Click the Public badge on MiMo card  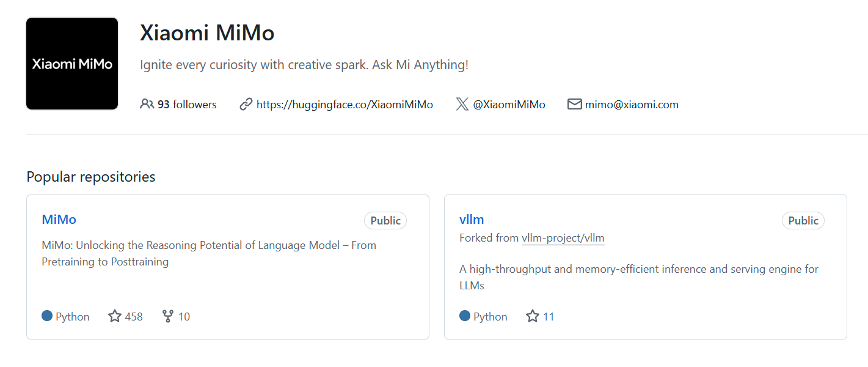click(385, 221)
